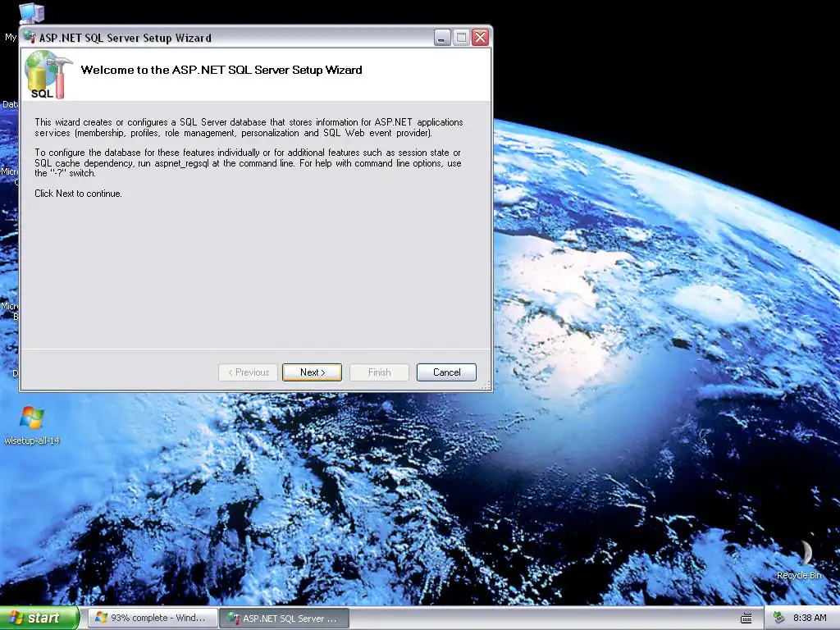Click the Welcome heading in wizard
The width and height of the screenshot is (840, 630).
coord(221,70)
